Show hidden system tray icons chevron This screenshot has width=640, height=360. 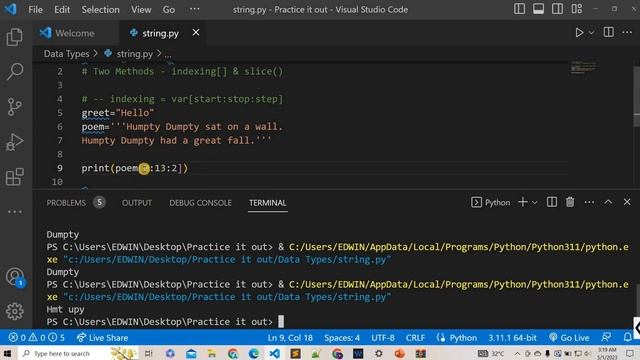517,353
